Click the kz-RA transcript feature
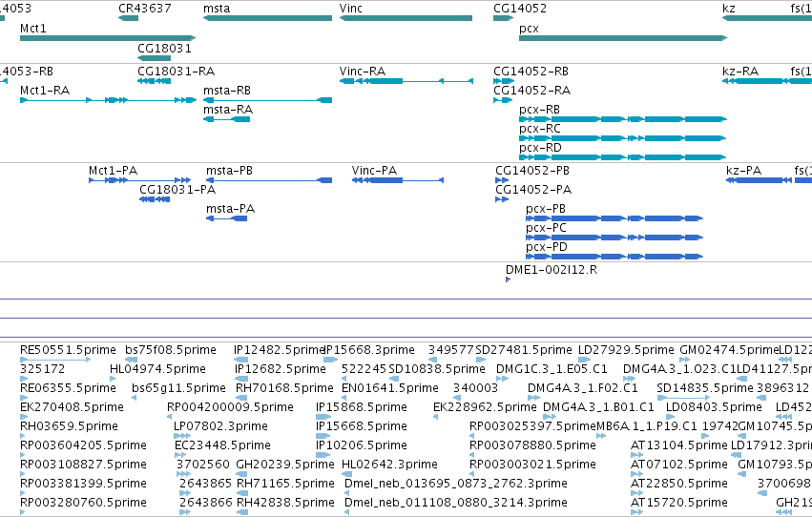The height and width of the screenshot is (517, 812). pyautogui.click(x=767, y=81)
